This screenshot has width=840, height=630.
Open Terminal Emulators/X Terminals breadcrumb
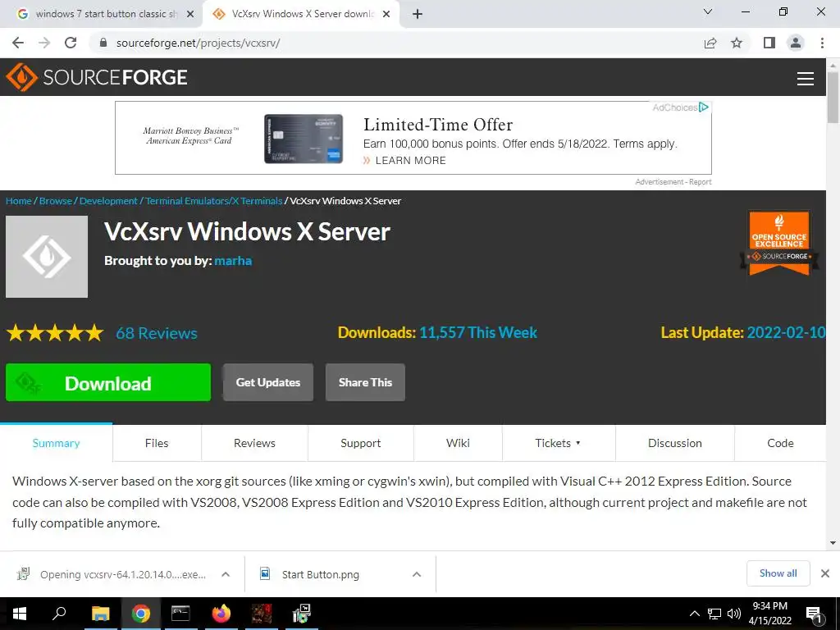214,201
